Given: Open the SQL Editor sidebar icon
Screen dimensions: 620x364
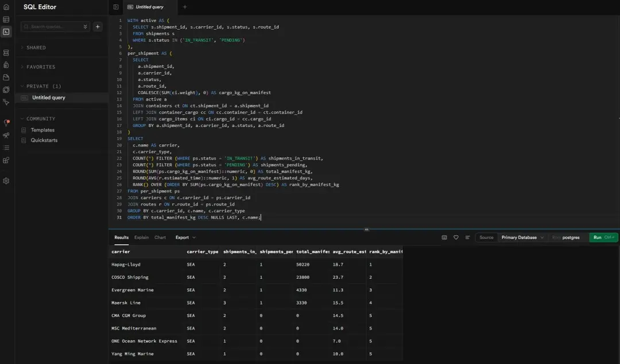Looking at the screenshot, I should pos(6,32).
